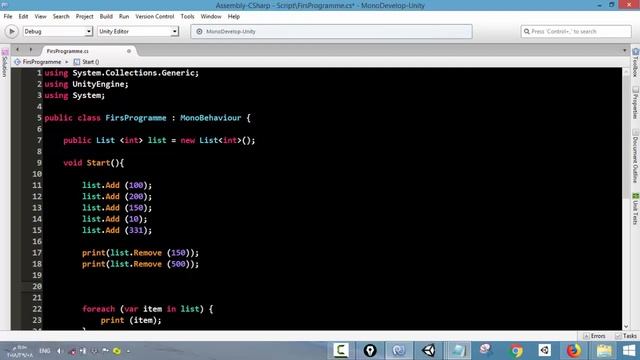Open the Unity Editor target dropdown
The image size is (640, 360).
(138, 31)
